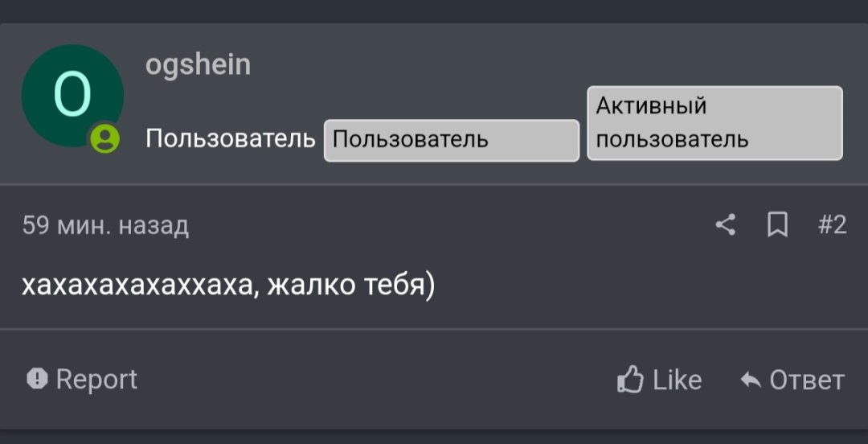The image size is (868, 444).
Task: Click the thumbs-up Like icon
Action: pyautogui.click(x=631, y=380)
